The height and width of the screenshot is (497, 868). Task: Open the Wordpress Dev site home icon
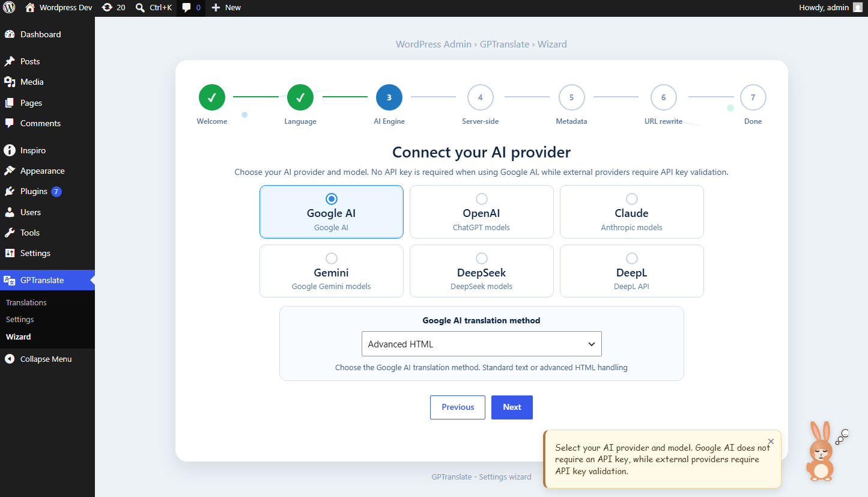[x=30, y=8]
